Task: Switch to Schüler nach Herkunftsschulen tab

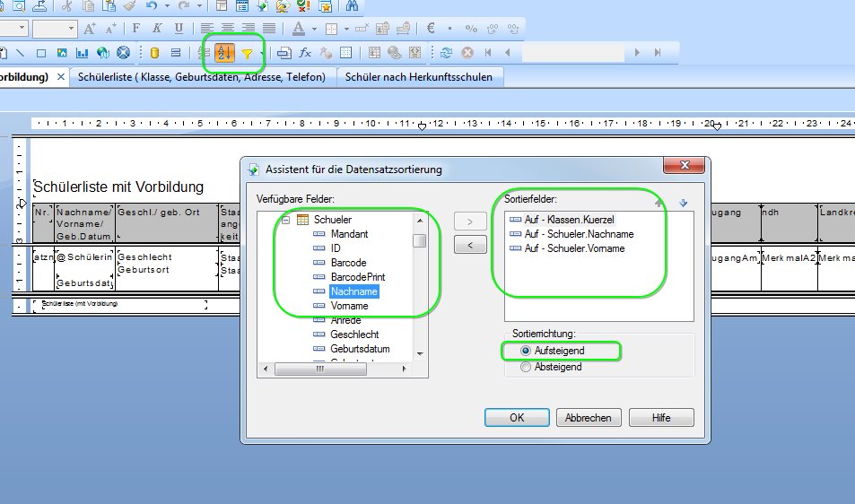Action: (x=419, y=77)
